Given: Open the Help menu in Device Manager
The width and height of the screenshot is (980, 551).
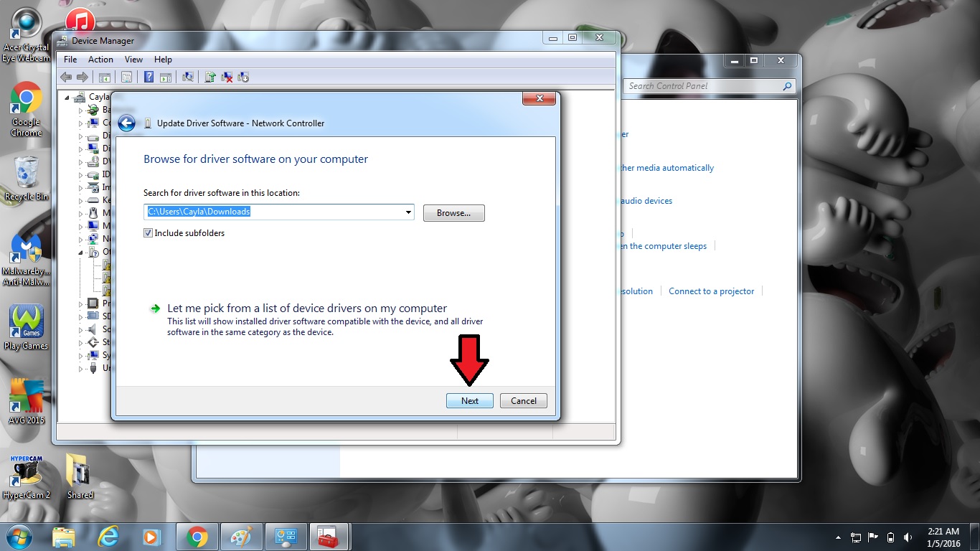Looking at the screenshot, I should (163, 60).
